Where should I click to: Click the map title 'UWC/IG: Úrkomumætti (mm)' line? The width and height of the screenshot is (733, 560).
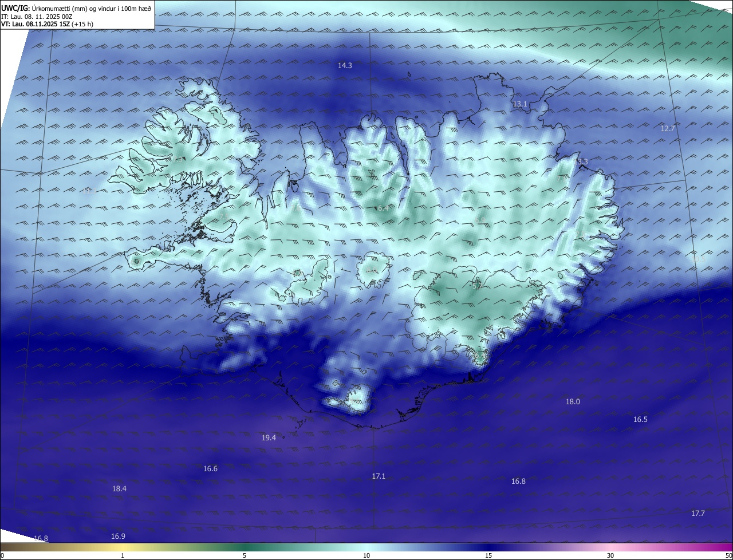click(x=76, y=7)
